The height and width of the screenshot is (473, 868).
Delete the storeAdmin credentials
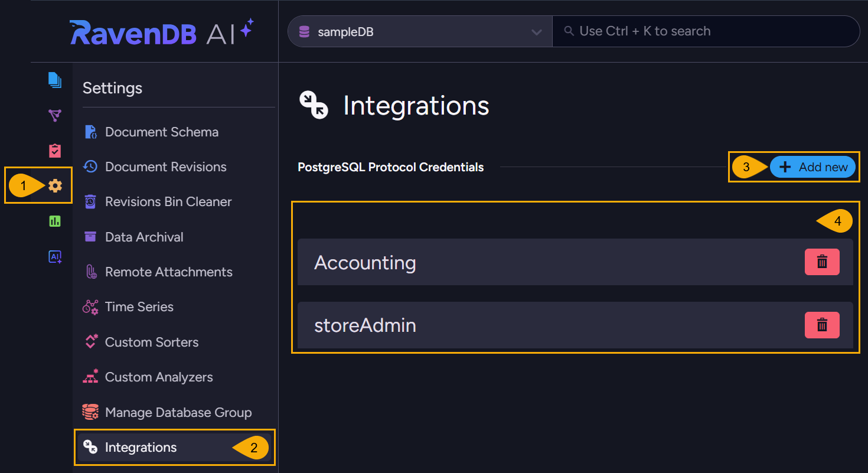point(822,325)
